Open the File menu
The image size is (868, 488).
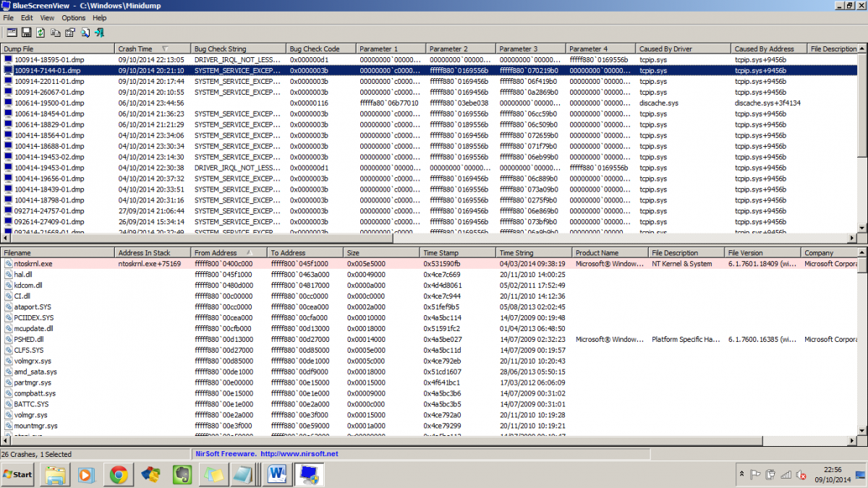[9, 17]
